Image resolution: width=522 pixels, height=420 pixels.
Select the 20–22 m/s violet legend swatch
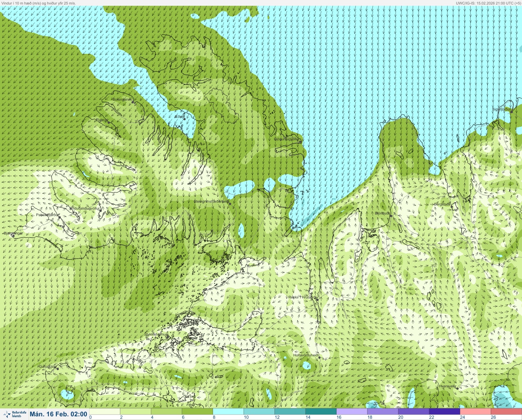(x=414, y=411)
